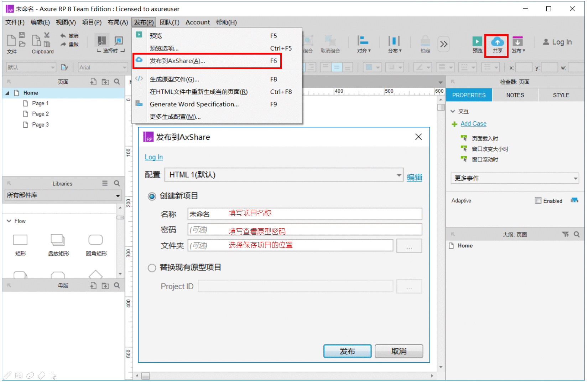Click the horizontal canvas scrollbar thumb
This screenshot has height=383, width=588.
tap(146, 376)
